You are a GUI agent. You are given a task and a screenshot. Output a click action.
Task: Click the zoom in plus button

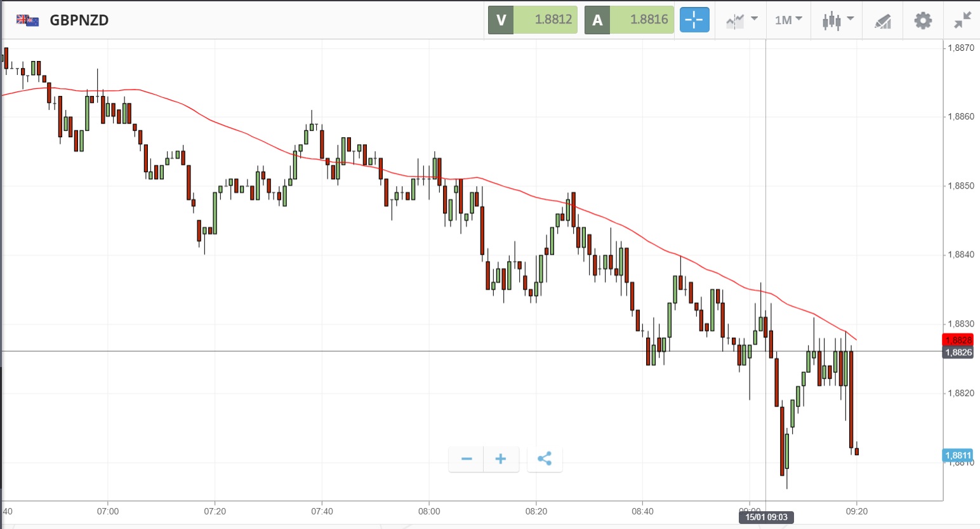(x=501, y=459)
